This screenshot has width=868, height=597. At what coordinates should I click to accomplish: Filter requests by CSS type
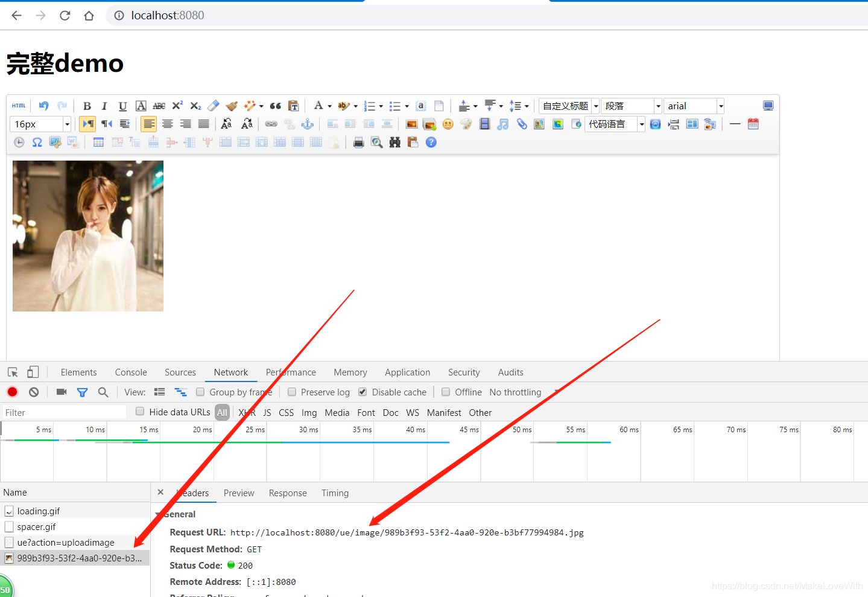[x=286, y=413]
